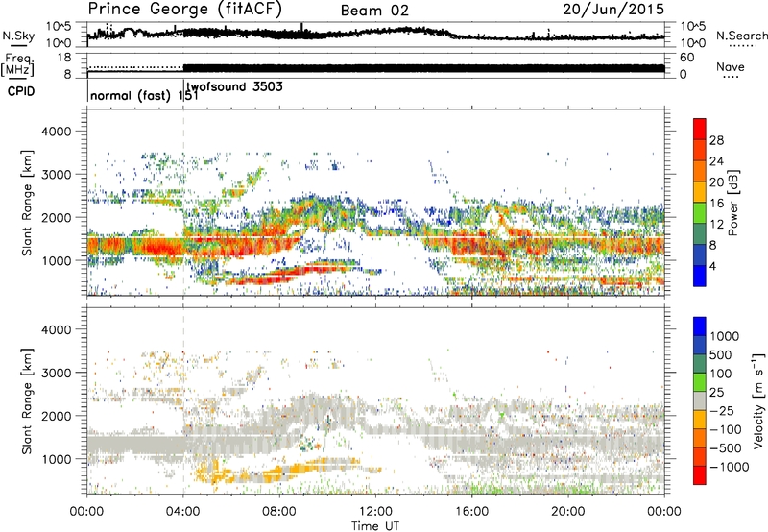Click the 1000 km tick of the velocity panel
Image resolution: width=768 pixels, height=532 pixels.
[x=59, y=459]
